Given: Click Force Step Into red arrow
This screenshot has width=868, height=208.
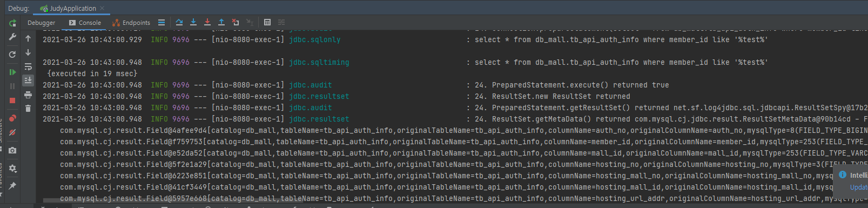Looking at the screenshot, I should click(207, 22).
